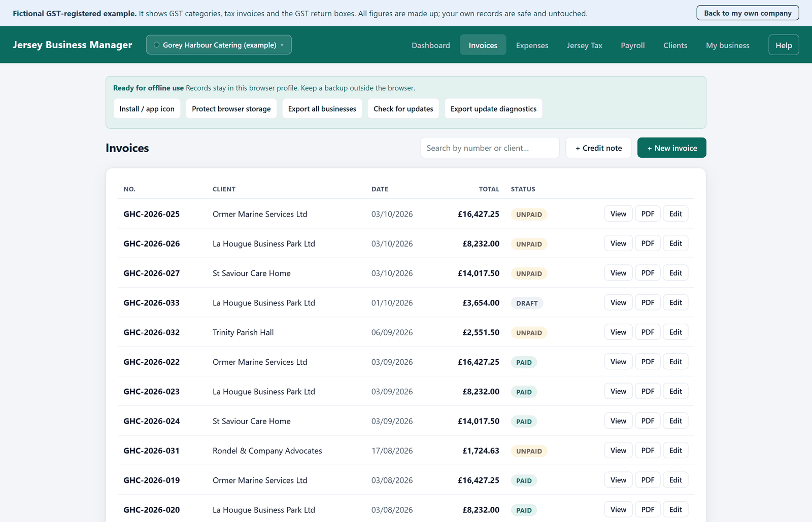The image size is (812, 522).
Task: Focus the invoice search field
Action: (490, 148)
